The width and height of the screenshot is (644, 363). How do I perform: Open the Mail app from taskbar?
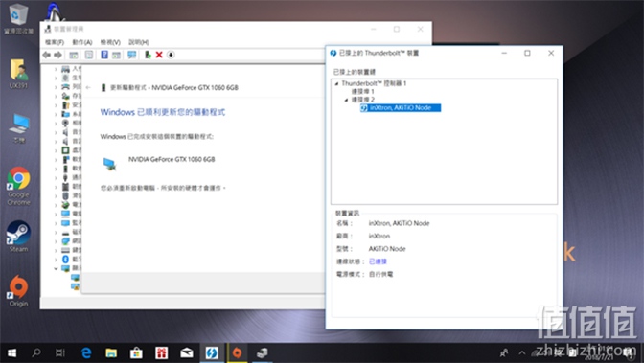[x=187, y=353]
